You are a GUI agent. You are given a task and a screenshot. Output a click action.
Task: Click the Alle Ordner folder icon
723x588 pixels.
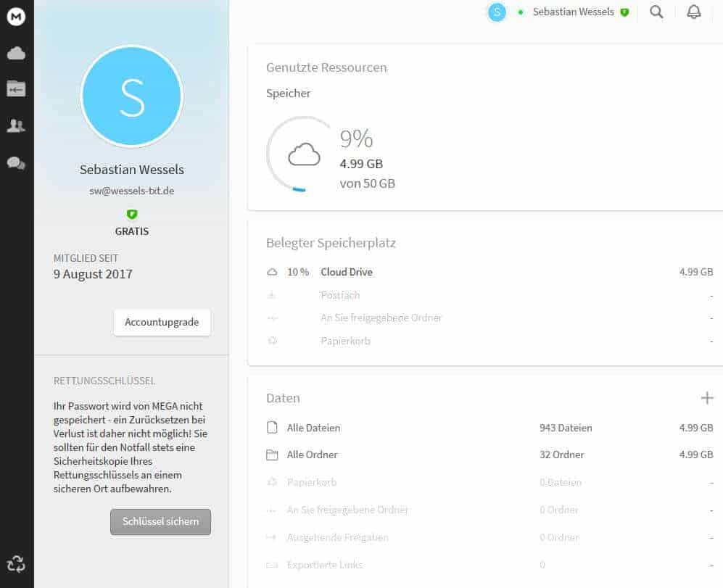point(272,455)
